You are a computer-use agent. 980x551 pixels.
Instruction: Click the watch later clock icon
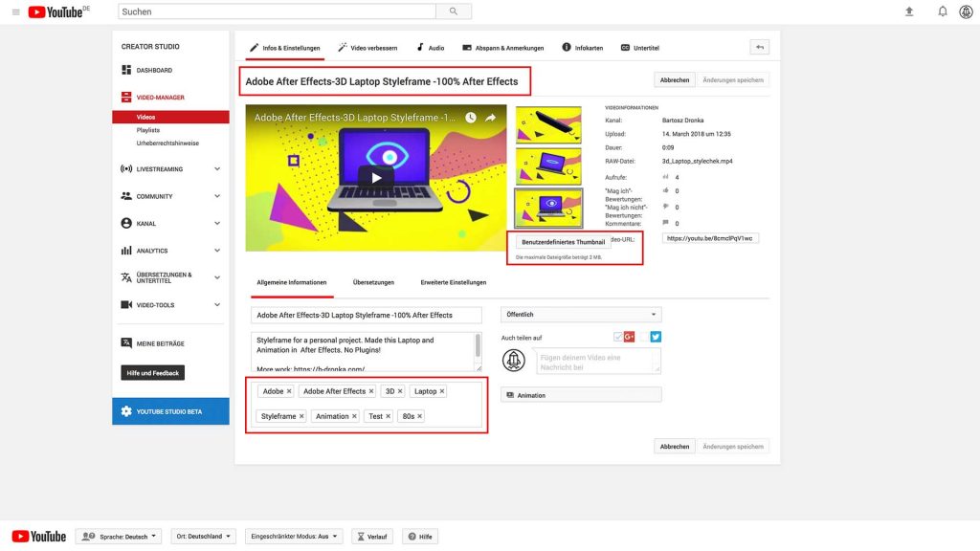(470, 118)
